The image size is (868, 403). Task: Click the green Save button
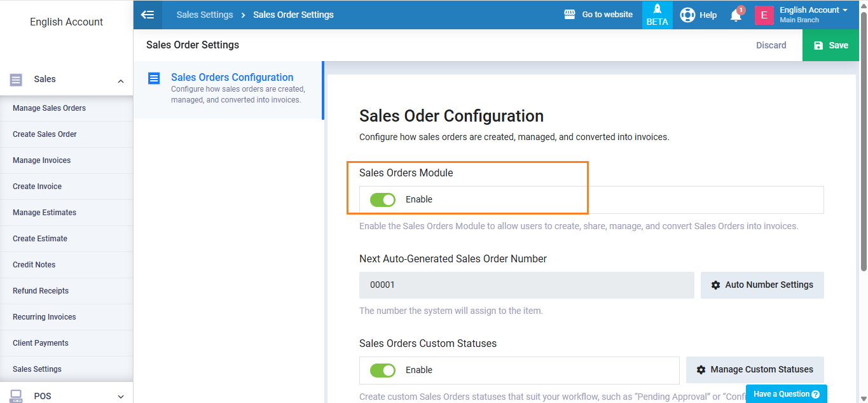[x=831, y=45]
